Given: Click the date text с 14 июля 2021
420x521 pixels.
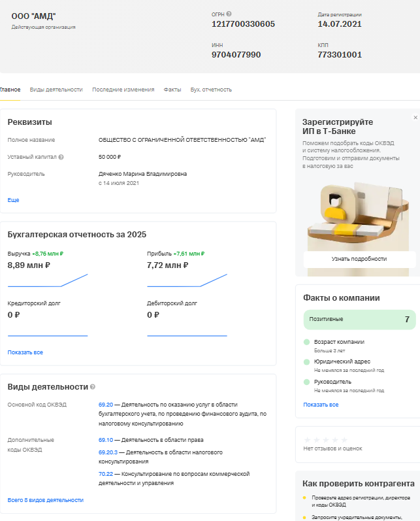Looking at the screenshot, I should point(119,183).
